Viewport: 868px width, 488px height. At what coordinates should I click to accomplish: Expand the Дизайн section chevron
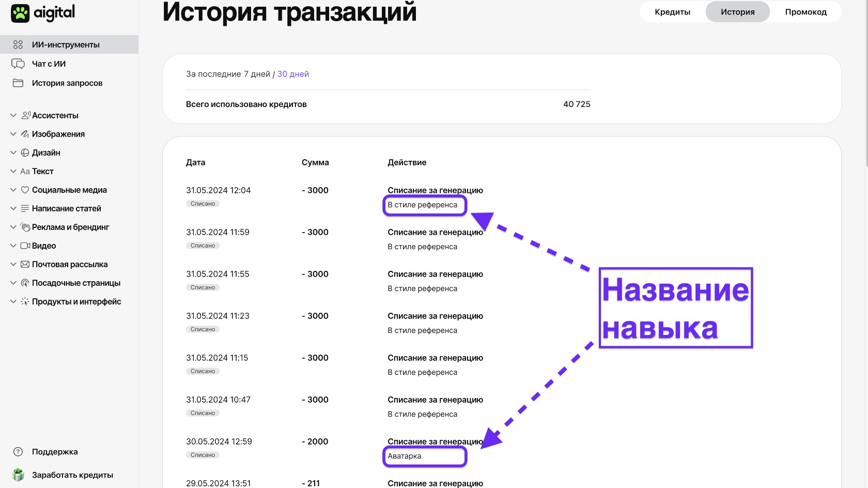[13, 152]
